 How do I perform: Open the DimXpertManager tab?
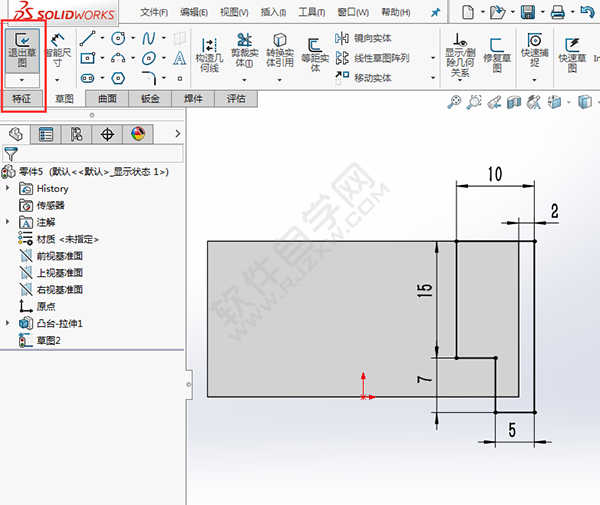coord(107,134)
